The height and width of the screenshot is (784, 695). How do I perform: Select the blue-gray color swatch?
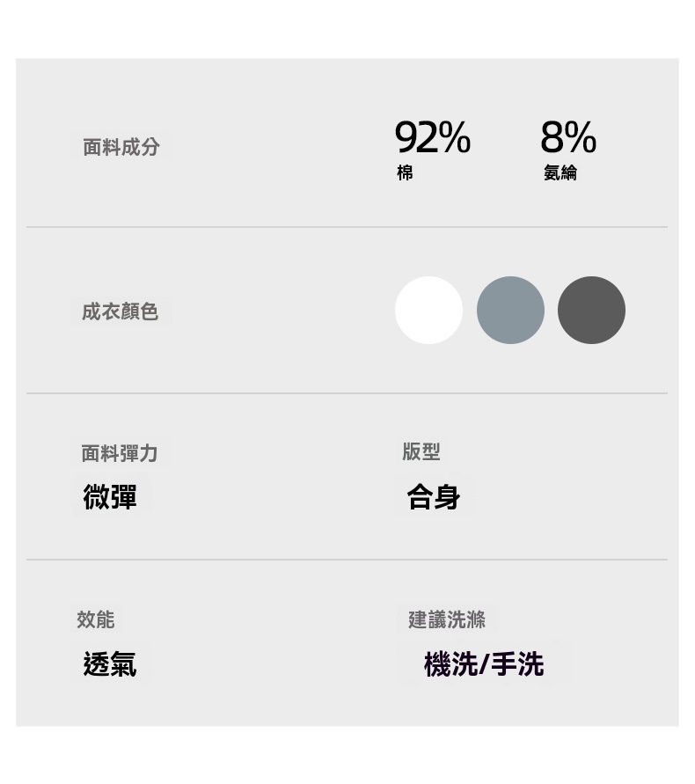(x=510, y=310)
